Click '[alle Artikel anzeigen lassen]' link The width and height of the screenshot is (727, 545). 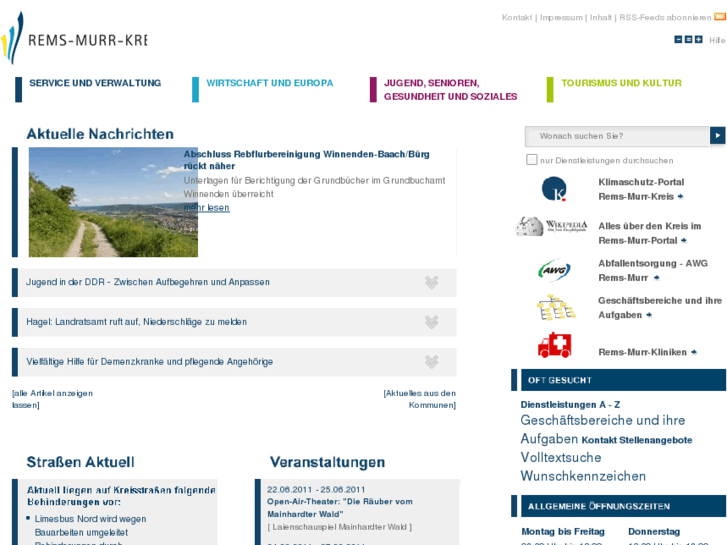pos(52,399)
